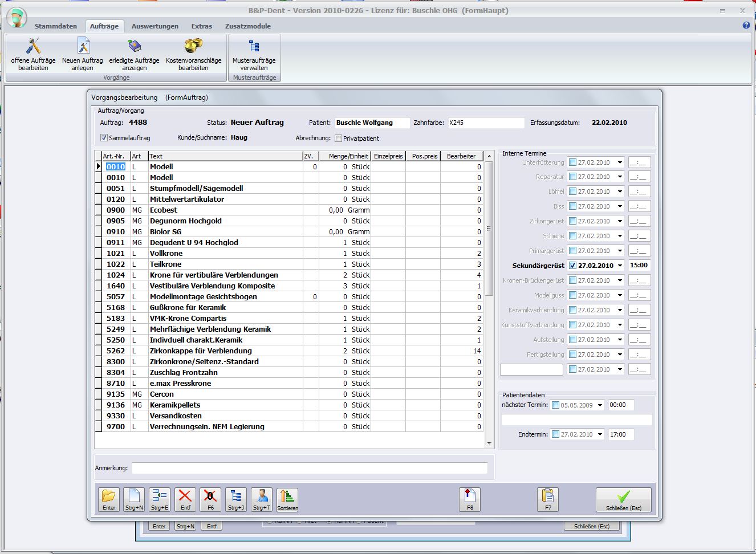The image size is (756, 554).
Task: Click the 'Sortieren' icon in bottom toolbar
Action: click(x=287, y=499)
